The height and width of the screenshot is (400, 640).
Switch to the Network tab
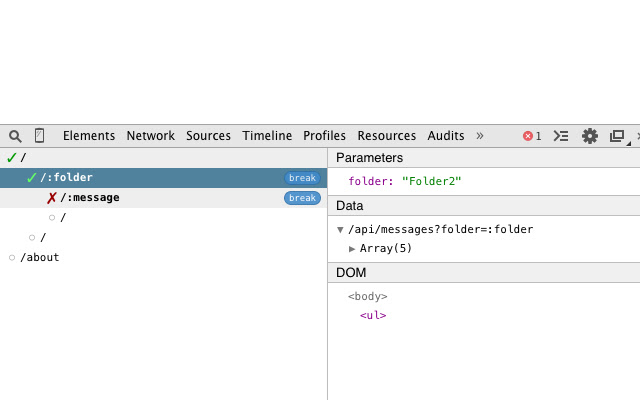(x=150, y=136)
